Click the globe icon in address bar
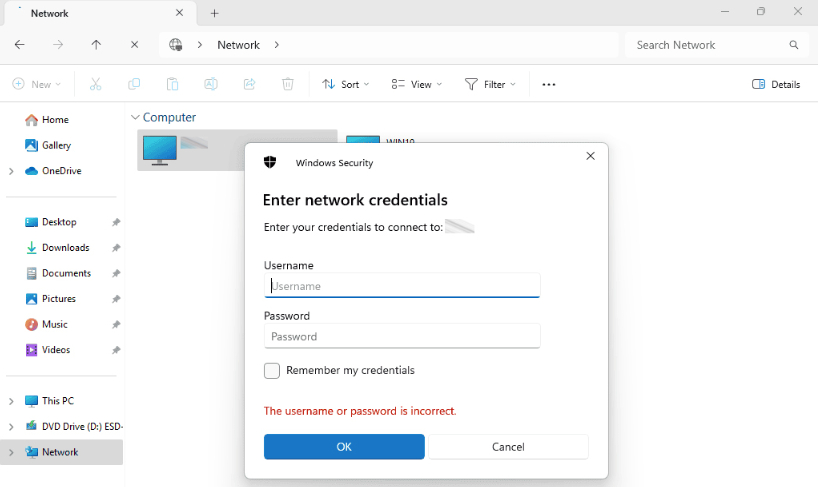819x487 pixels. [176, 45]
